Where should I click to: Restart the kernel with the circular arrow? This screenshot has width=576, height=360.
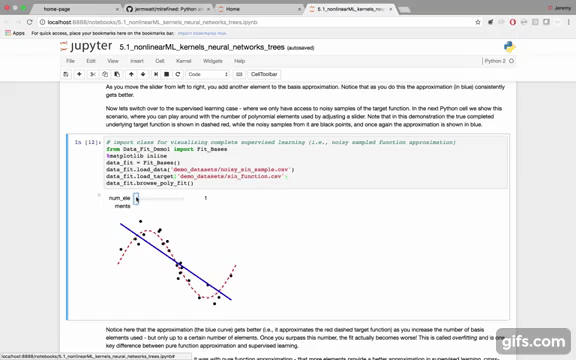tap(178, 74)
